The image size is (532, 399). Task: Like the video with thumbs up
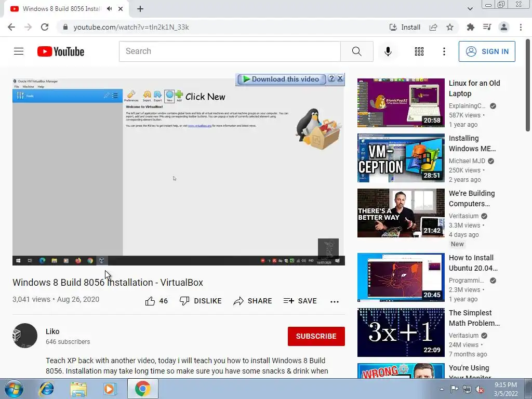[156, 301]
